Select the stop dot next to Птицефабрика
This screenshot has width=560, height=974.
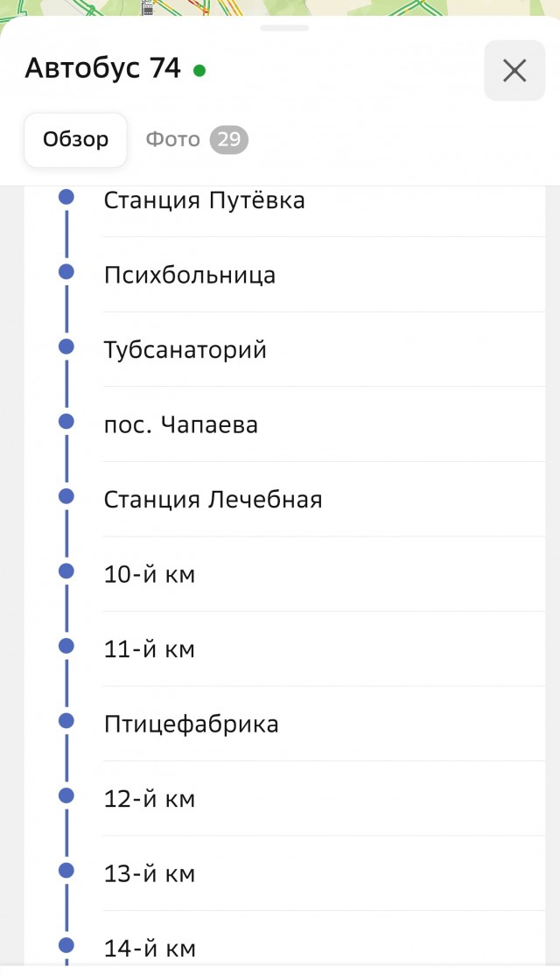point(66,721)
